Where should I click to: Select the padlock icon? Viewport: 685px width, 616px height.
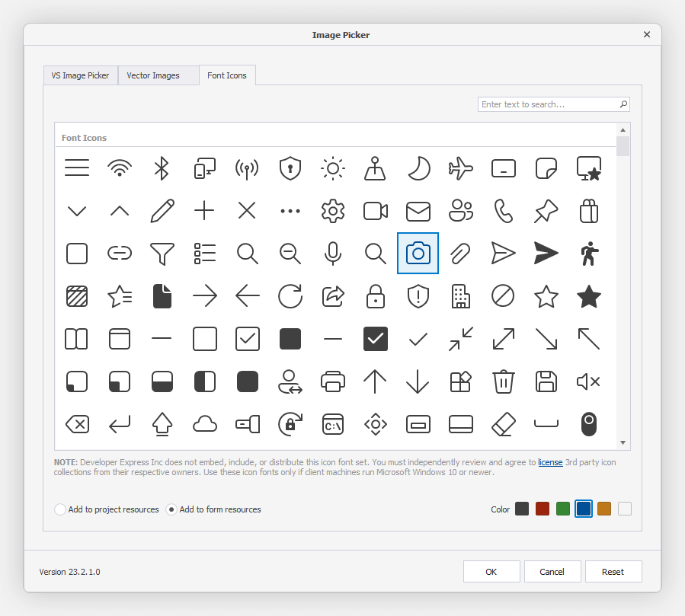[x=376, y=296]
